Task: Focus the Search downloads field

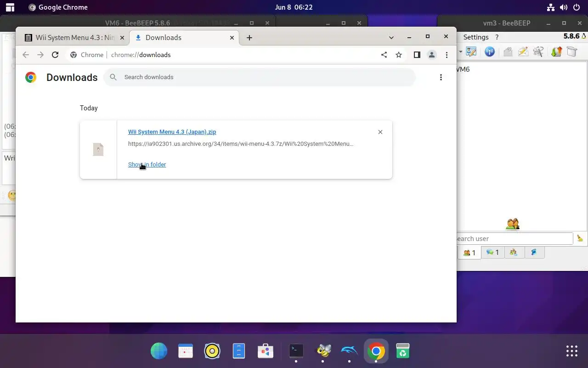Action: coord(260,77)
